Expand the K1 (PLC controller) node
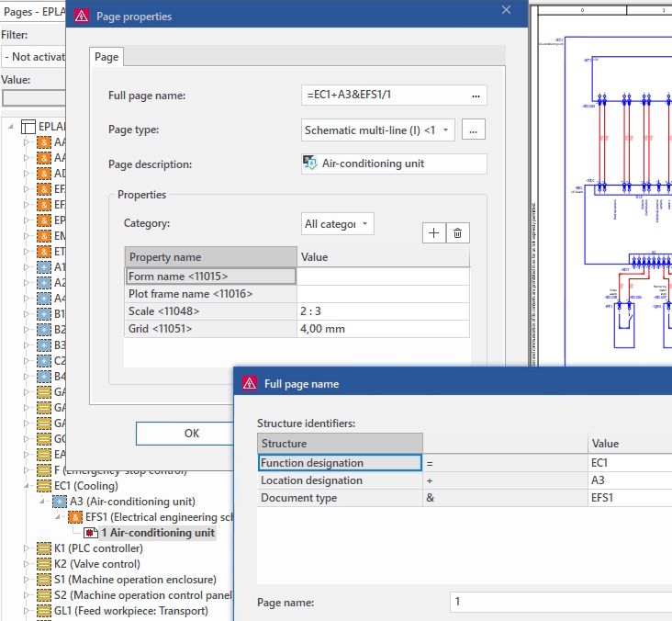Screen dimensions: 672x621 point(28,548)
